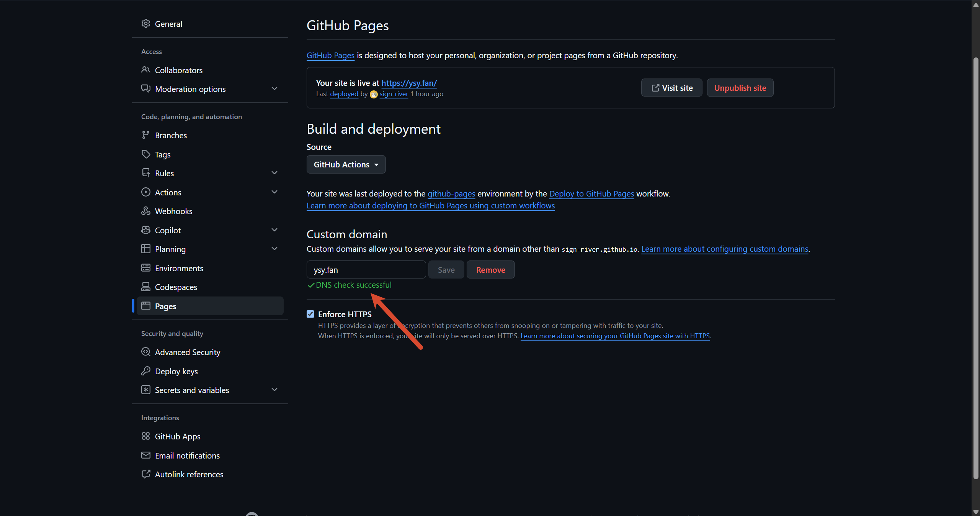Open Tags settings
The image size is (980, 516).
point(210,154)
